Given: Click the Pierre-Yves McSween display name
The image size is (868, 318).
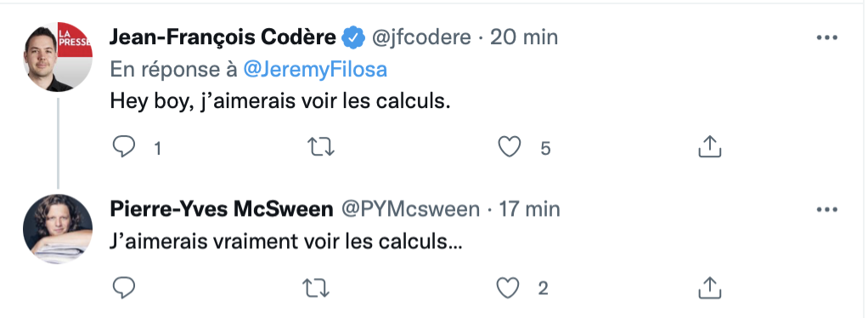Looking at the screenshot, I should pos(222,209).
